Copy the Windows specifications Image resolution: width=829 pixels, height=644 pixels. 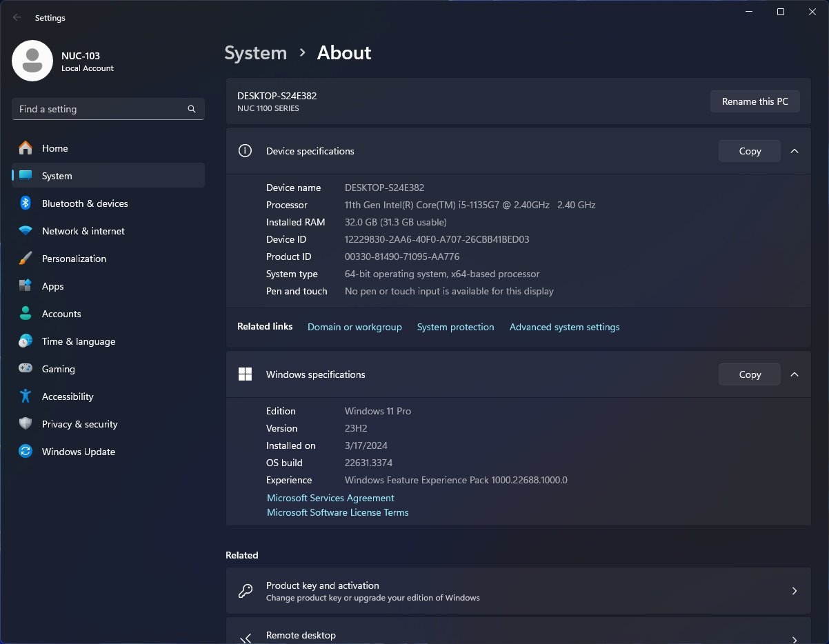pos(750,374)
